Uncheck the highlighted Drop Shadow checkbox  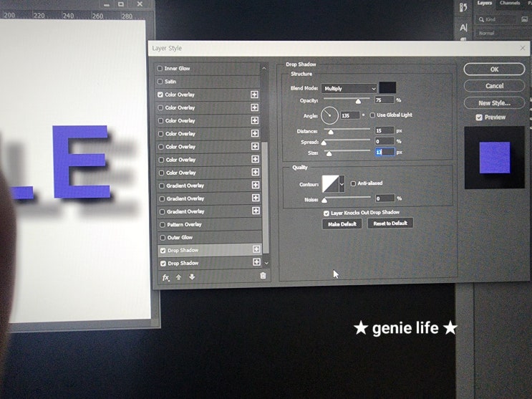click(x=163, y=251)
